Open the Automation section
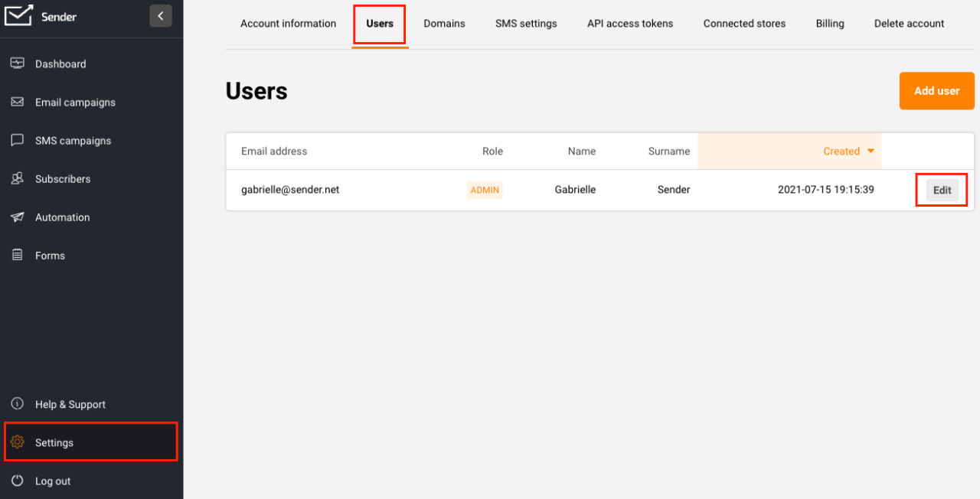980x499 pixels. (18, 217)
